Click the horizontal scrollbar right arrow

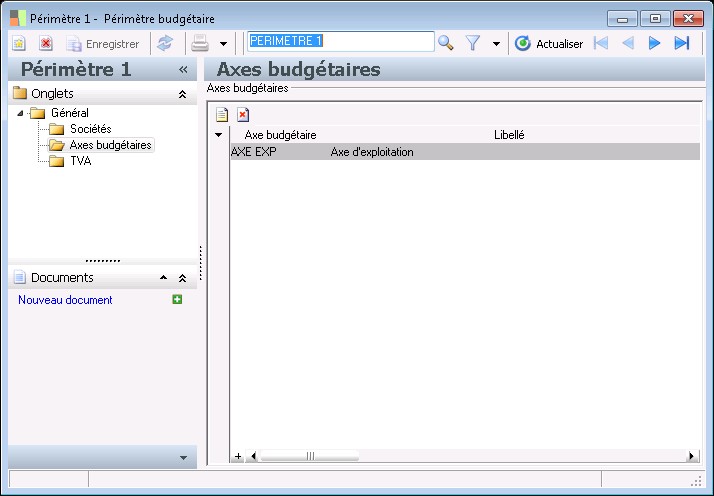692,456
